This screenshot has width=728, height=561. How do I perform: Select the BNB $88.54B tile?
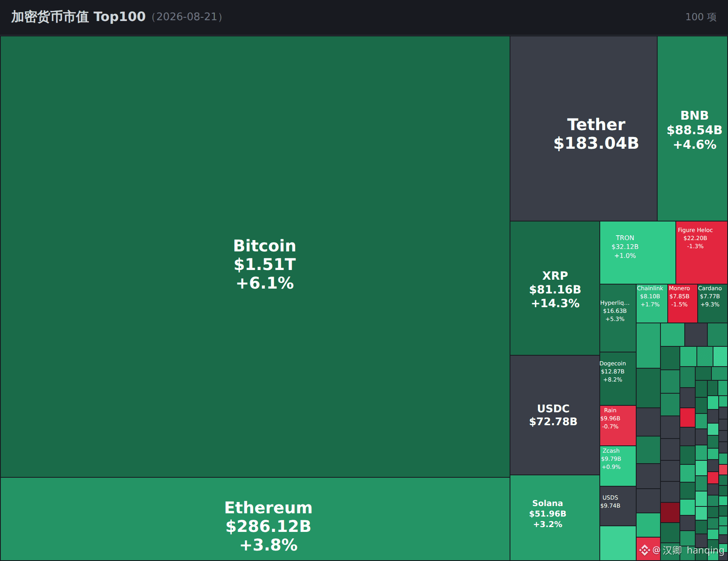[692, 129]
